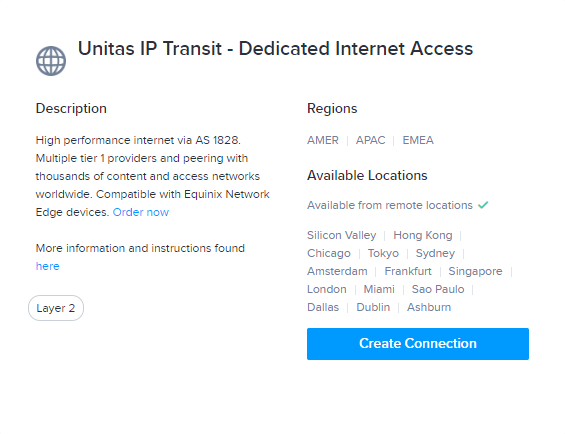The image size is (565, 434).
Task: Click the EMEA region label
Action: tap(418, 140)
